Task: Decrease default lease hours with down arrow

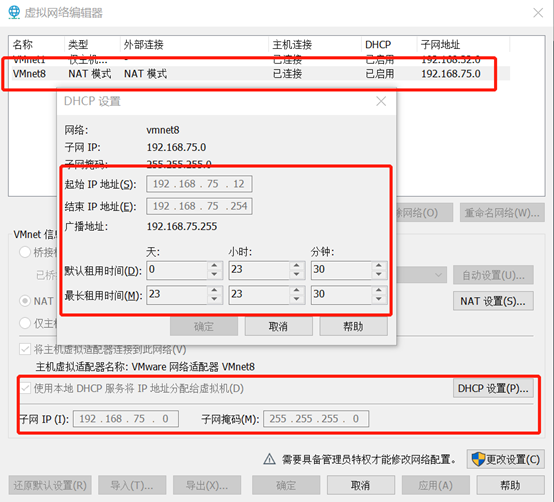Action: coord(297,274)
